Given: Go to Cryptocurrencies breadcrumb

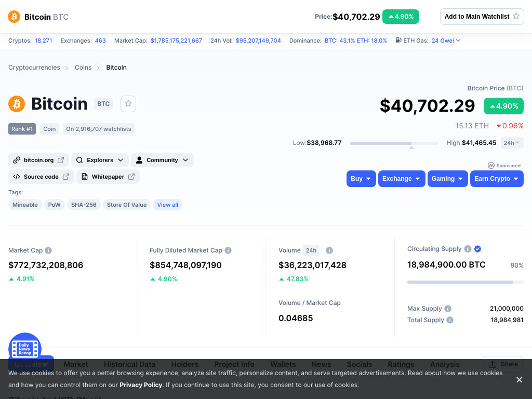Looking at the screenshot, I should click(34, 68).
